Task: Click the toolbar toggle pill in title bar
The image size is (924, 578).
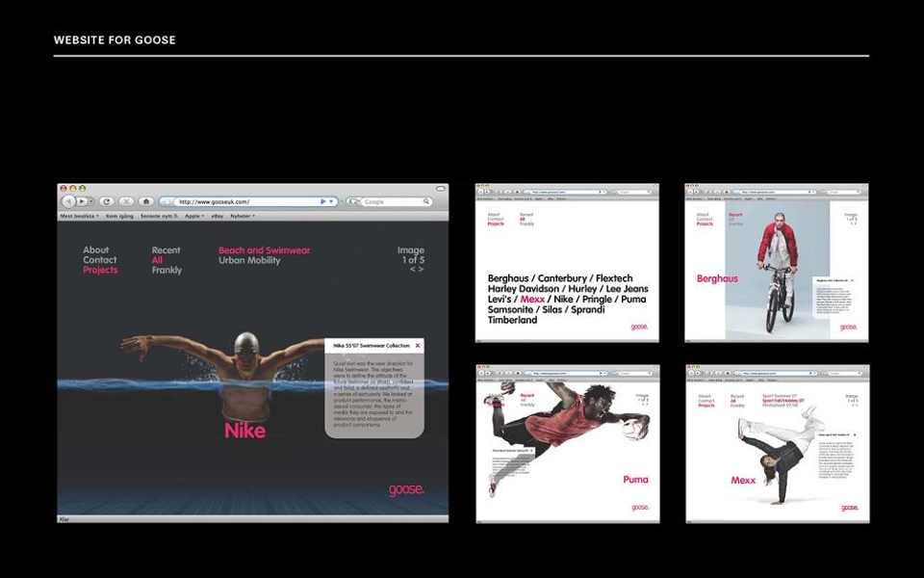Action: pos(440,189)
